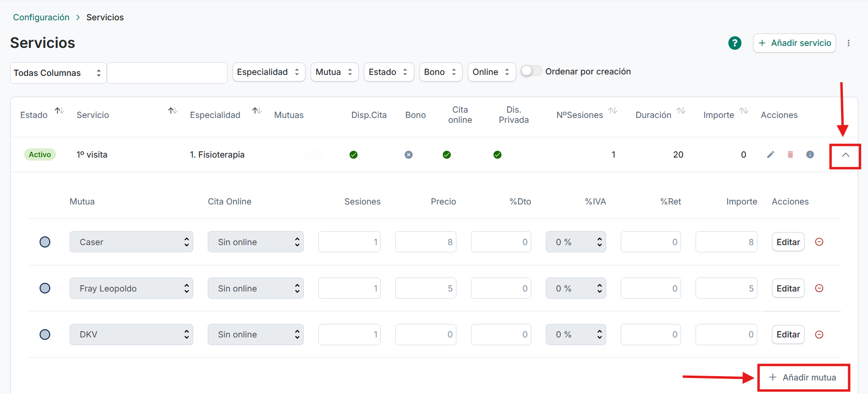The height and width of the screenshot is (394, 868).
Task: Go to Configuración breadcrumb link
Action: (x=41, y=17)
